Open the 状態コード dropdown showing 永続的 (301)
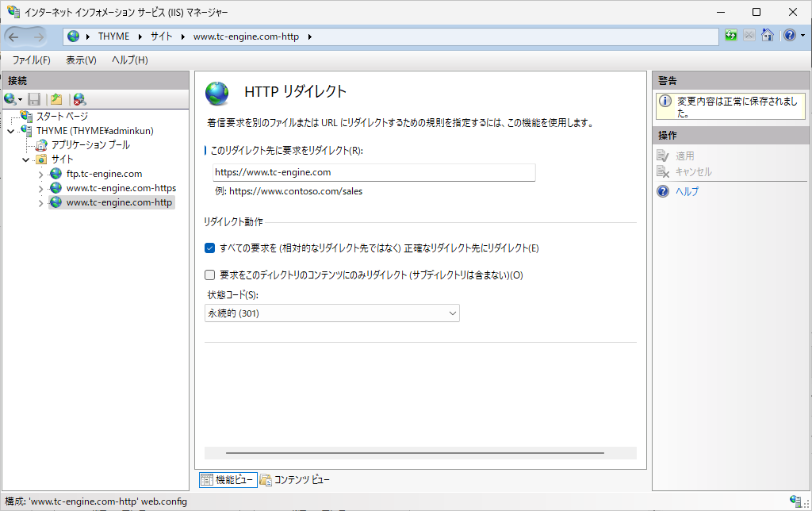The height and width of the screenshot is (511, 812). point(332,313)
